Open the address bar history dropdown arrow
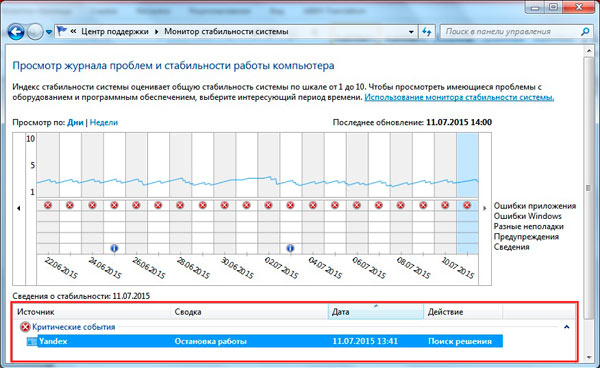 411,32
